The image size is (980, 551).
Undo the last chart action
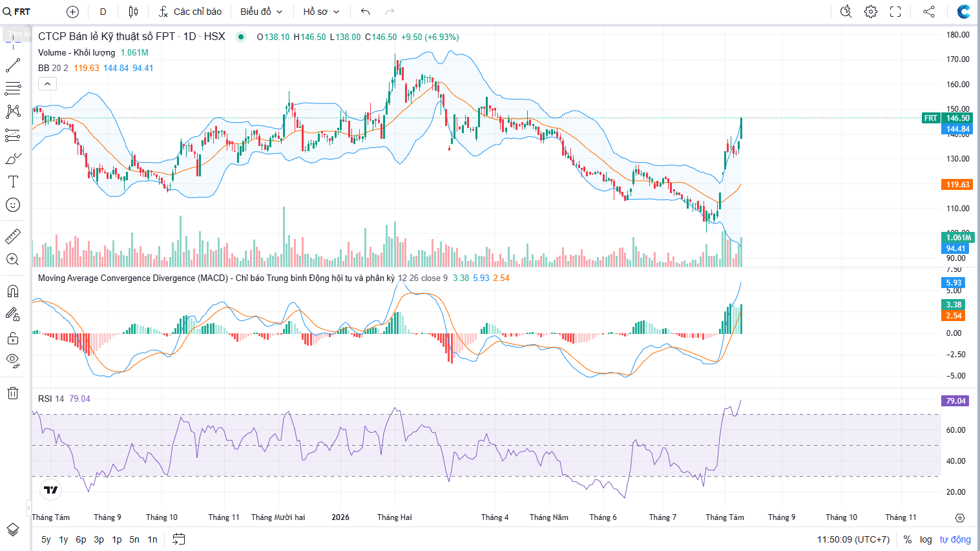(x=366, y=12)
